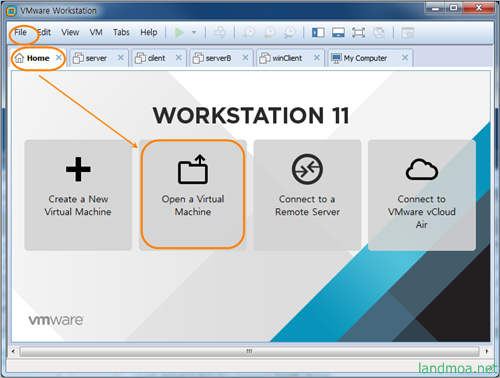Click the console view icon in toolbar
Viewport: 500px width, 378px height.
(x=407, y=33)
